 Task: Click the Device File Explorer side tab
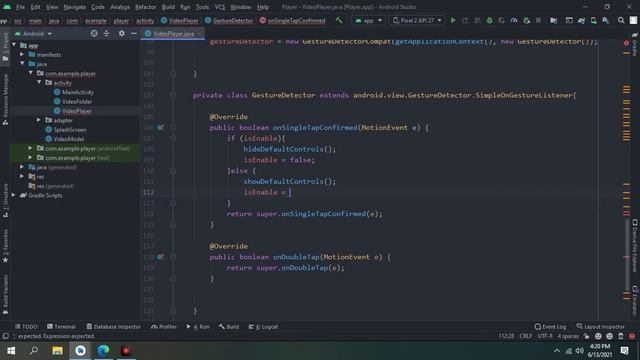pos(635,246)
